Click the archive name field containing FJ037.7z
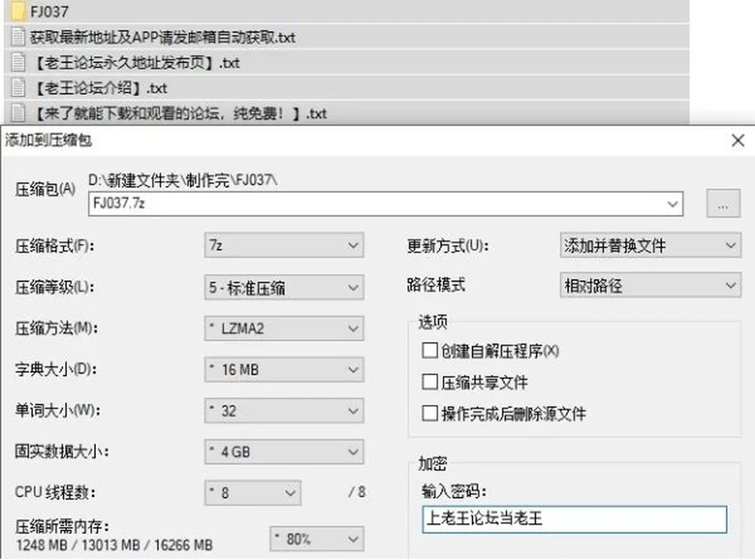 point(385,204)
